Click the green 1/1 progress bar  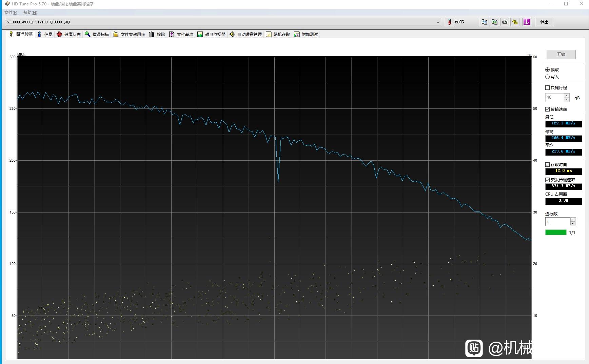(556, 232)
